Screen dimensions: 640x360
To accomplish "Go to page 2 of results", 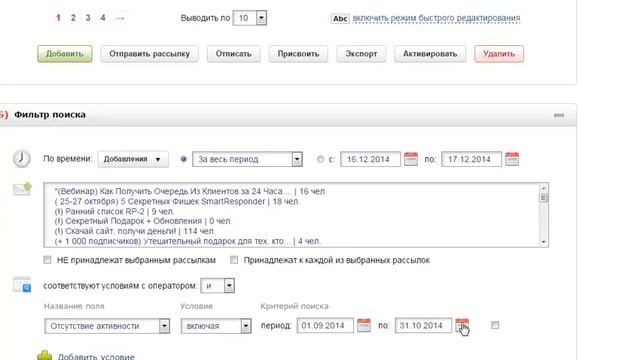I will (x=73, y=18).
